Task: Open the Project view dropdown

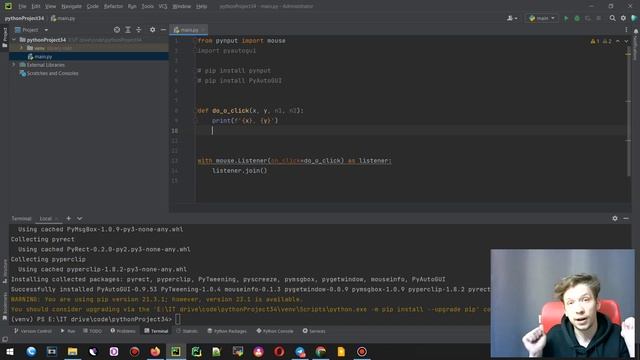Action: pos(31,30)
